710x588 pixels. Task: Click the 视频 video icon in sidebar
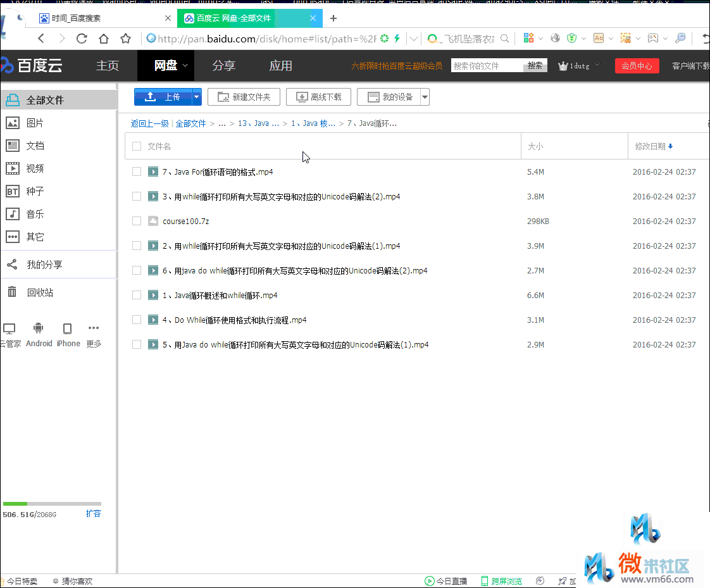click(12, 168)
